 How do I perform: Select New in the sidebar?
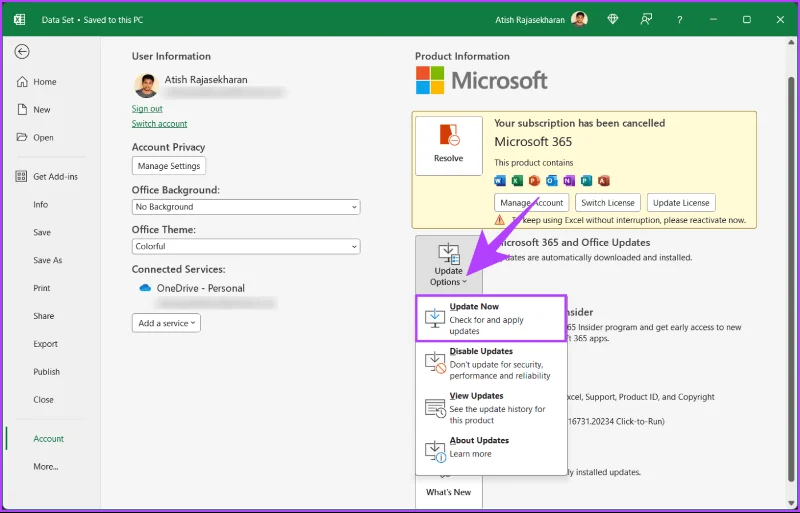tap(34, 110)
